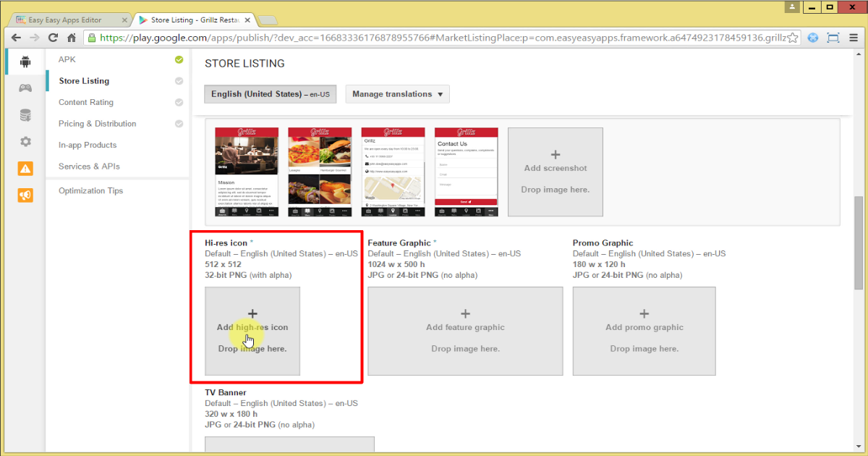
Task: Click the orange megaphone announcements icon
Action: pos(25,195)
